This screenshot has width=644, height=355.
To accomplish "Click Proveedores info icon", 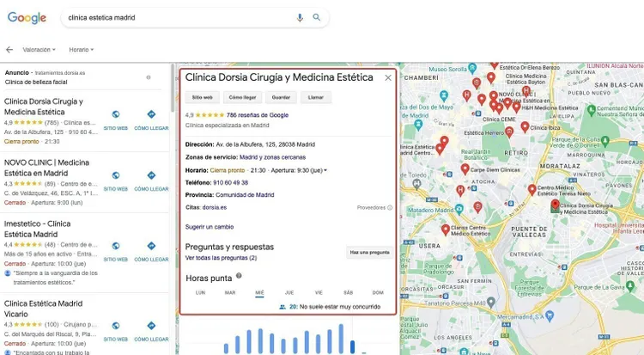I will (x=390, y=208).
